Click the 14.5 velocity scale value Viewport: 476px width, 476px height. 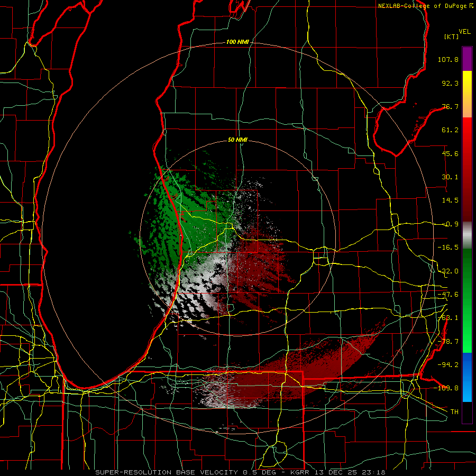click(450, 200)
